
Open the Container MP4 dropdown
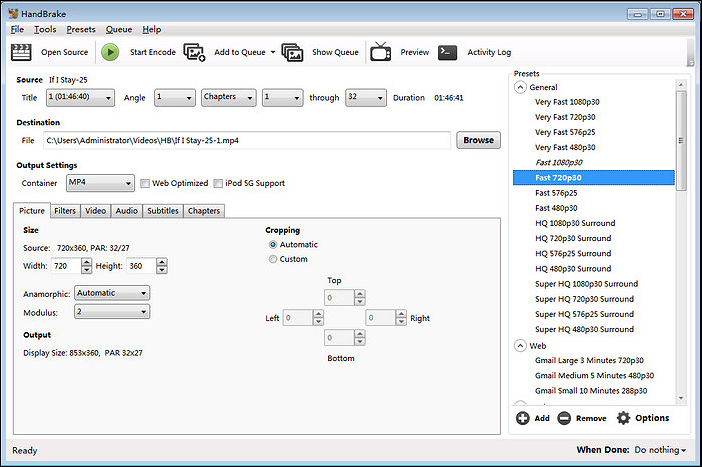coord(100,183)
